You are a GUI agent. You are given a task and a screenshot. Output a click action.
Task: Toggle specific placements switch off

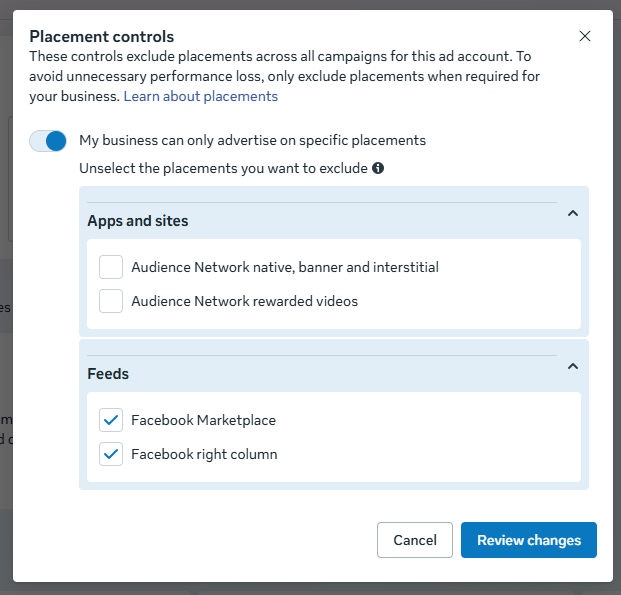(48, 141)
